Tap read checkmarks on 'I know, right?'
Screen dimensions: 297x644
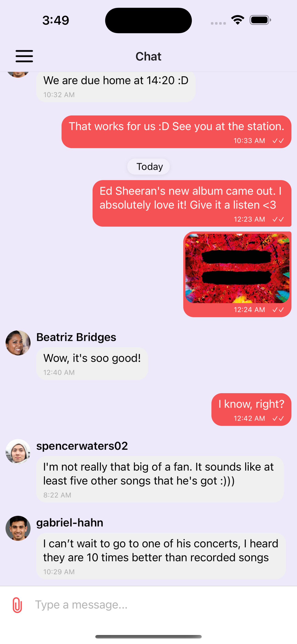pyautogui.click(x=278, y=419)
